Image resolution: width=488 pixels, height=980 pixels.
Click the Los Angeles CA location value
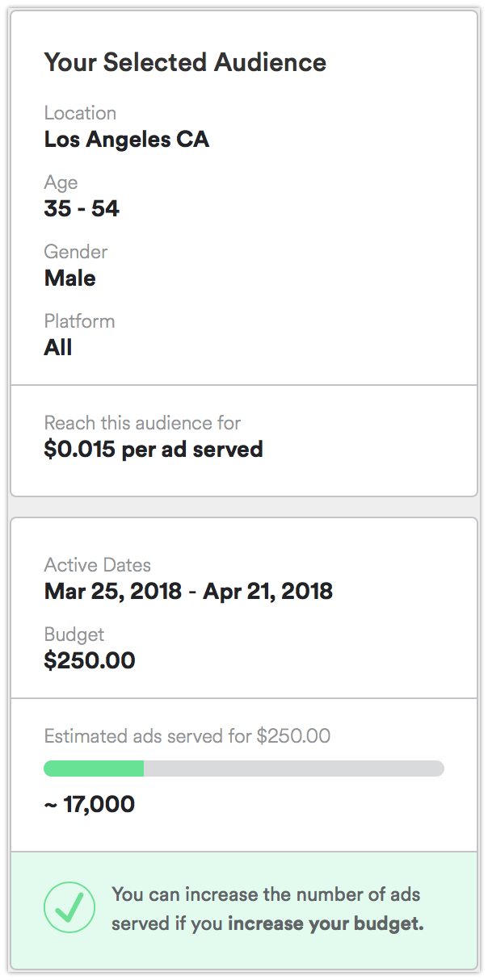(126, 139)
